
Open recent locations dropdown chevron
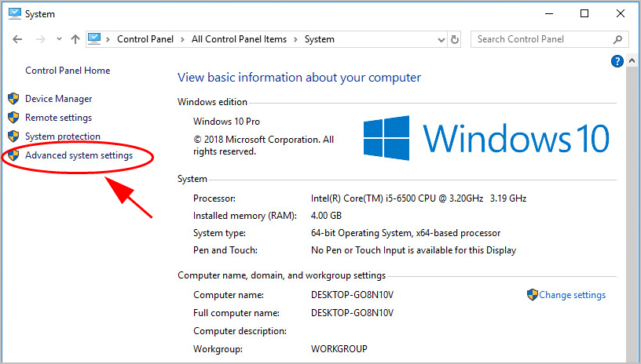tap(59, 39)
